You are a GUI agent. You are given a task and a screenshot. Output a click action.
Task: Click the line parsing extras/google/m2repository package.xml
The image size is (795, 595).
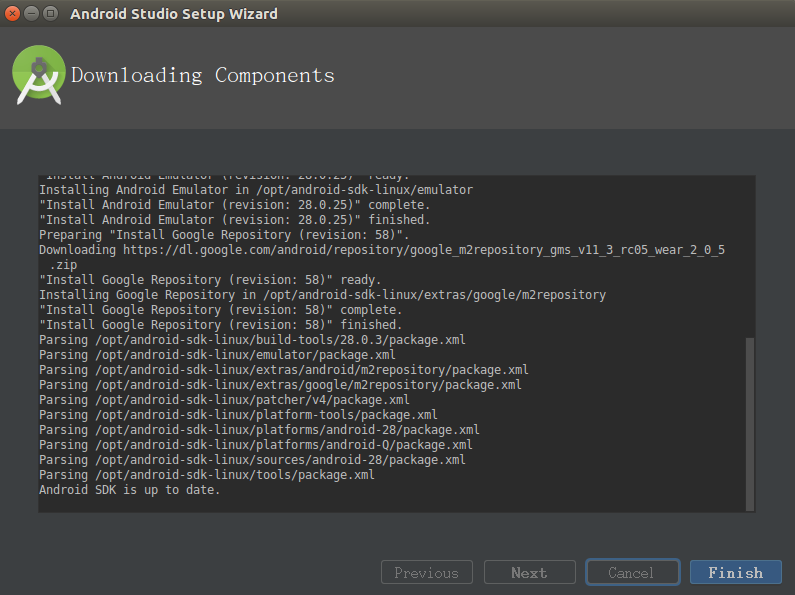[x=280, y=385]
